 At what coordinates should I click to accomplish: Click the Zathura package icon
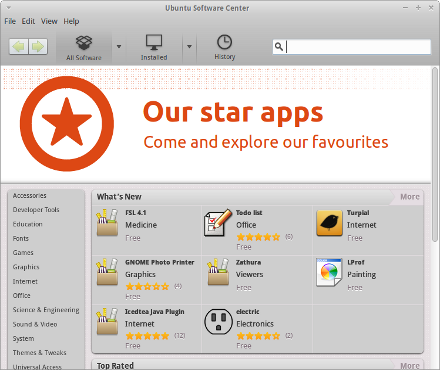coord(218,272)
